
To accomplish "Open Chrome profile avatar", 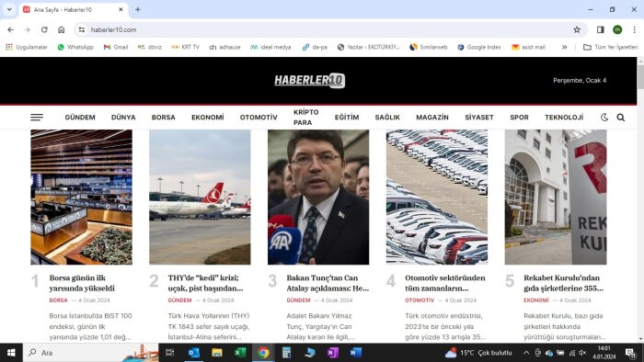I will click(x=617, y=29).
